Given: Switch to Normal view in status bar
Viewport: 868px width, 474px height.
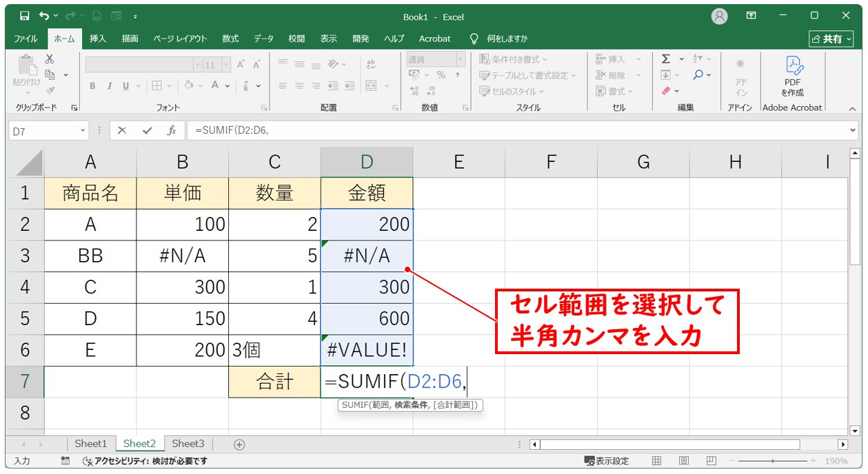Looking at the screenshot, I should coord(657,461).
